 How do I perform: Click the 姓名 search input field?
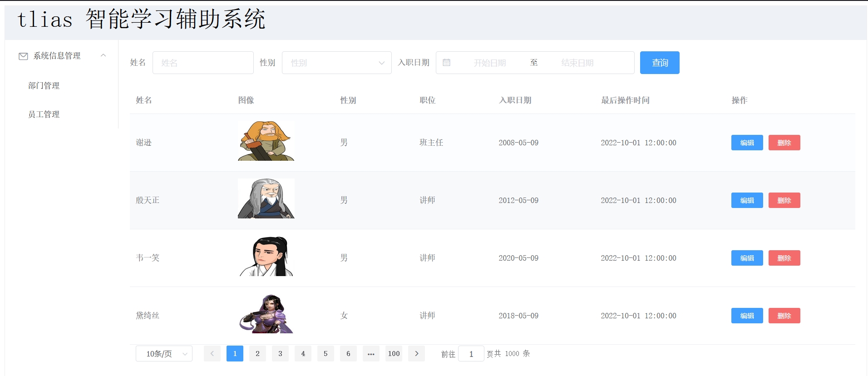tap(203, 63)
